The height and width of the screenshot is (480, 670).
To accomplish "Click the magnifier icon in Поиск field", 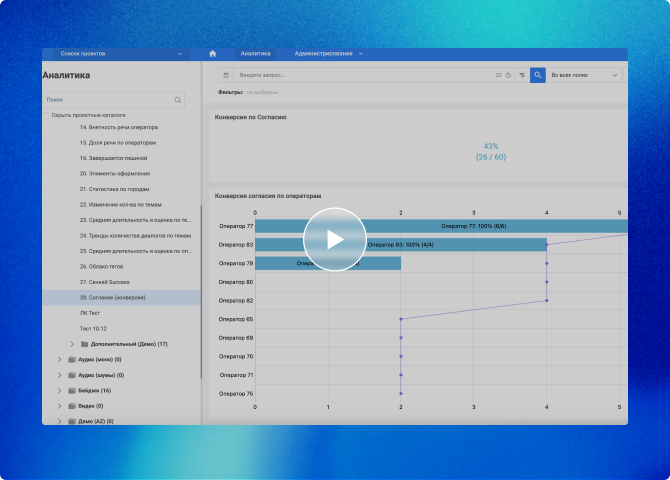I will click(x=178, y=100).
